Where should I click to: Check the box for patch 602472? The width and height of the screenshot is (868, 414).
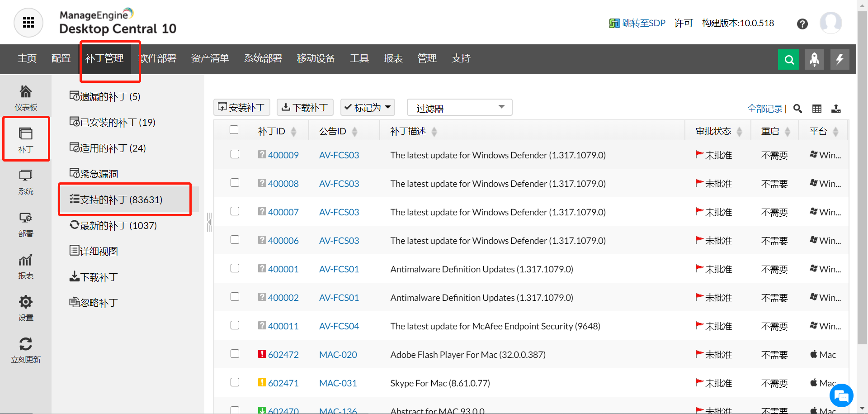[235, 354]
